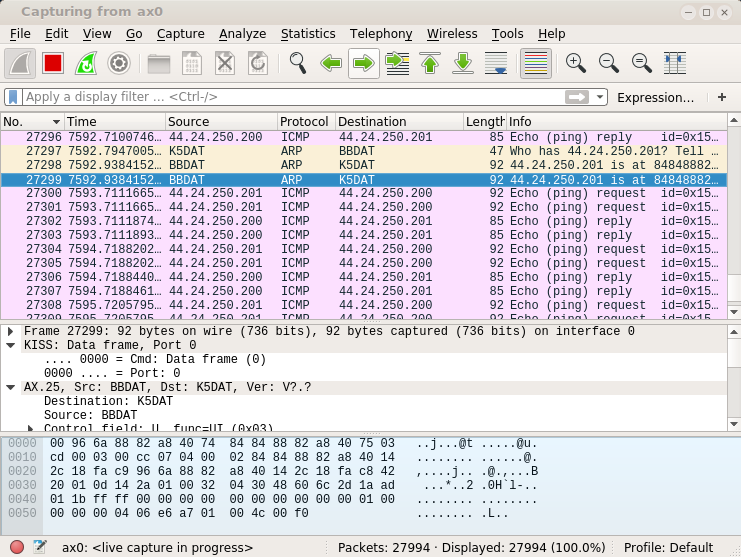This screenshot has width=741, height=557.
Task: Open capture options gear icon
Action: pyautogui.click(x=119, y=63)
